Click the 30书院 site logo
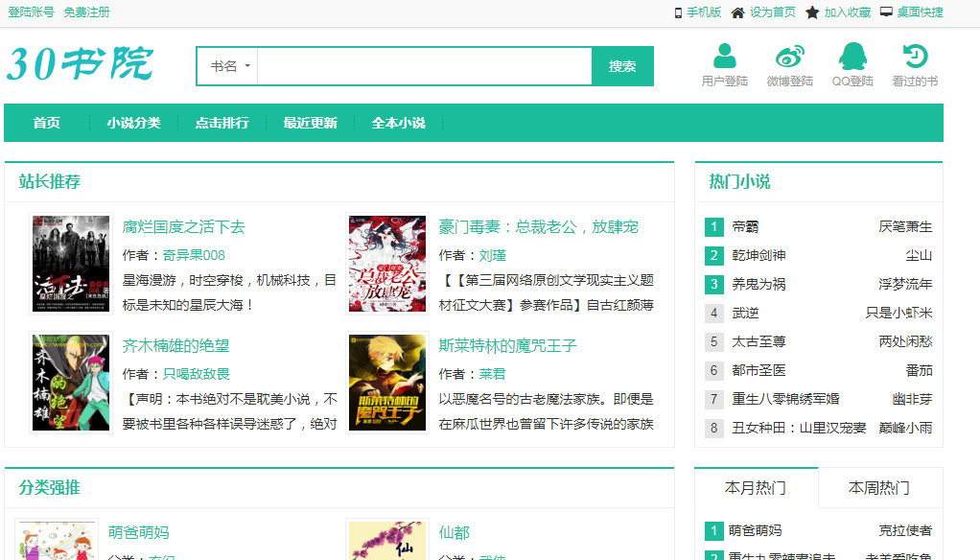The image size is (980, 560). pyautogui.click(x=80, y=63)
